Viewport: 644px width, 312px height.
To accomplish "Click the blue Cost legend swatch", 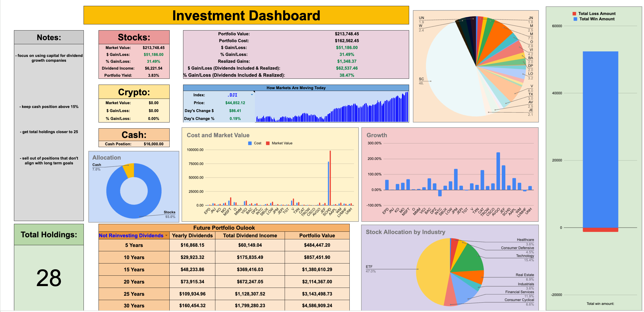I will (250, 143).
